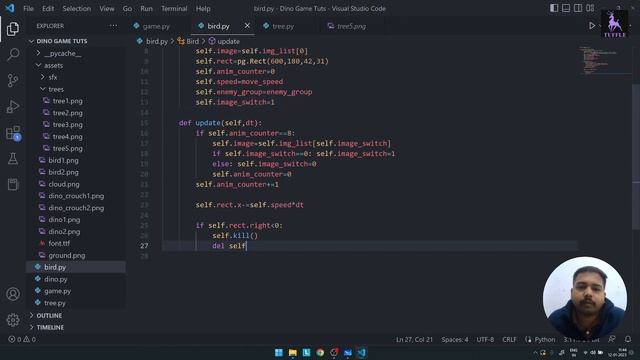Open the Extensions view
This screenshot has width=640, height=360.
(x=13, y=133)
